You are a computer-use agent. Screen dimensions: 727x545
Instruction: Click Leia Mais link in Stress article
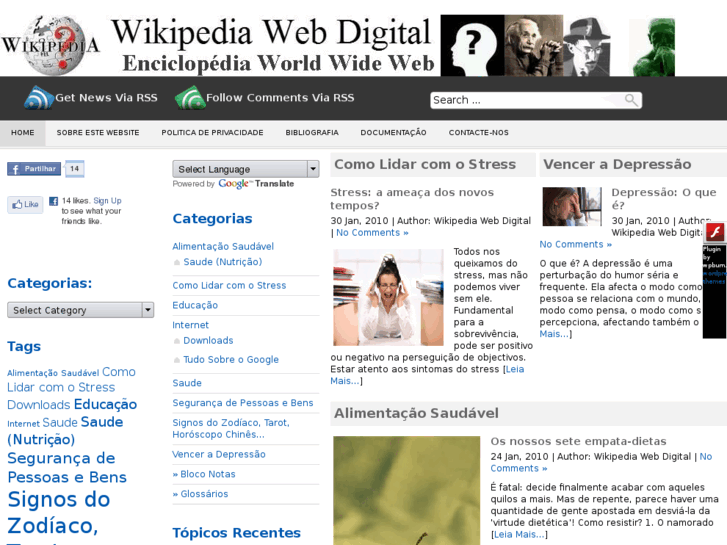point(427,375)
